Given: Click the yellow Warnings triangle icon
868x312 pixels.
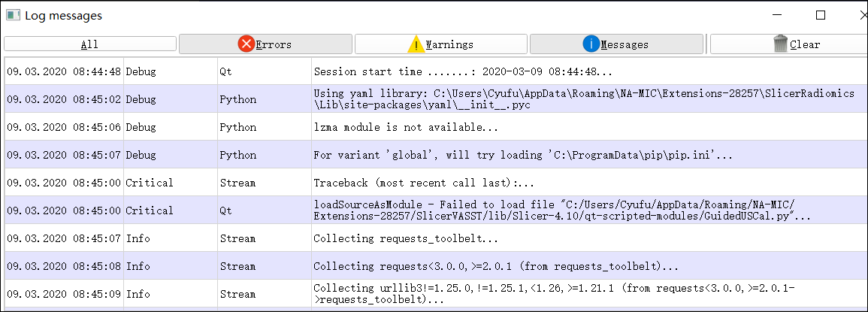Looking at the screenshot, I should 416,44.
